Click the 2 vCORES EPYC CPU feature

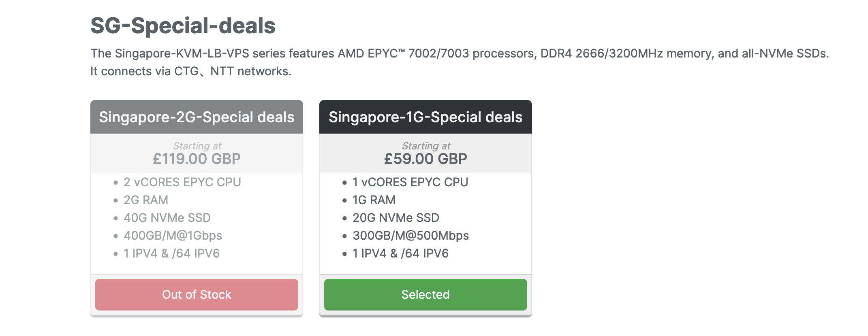182,182
